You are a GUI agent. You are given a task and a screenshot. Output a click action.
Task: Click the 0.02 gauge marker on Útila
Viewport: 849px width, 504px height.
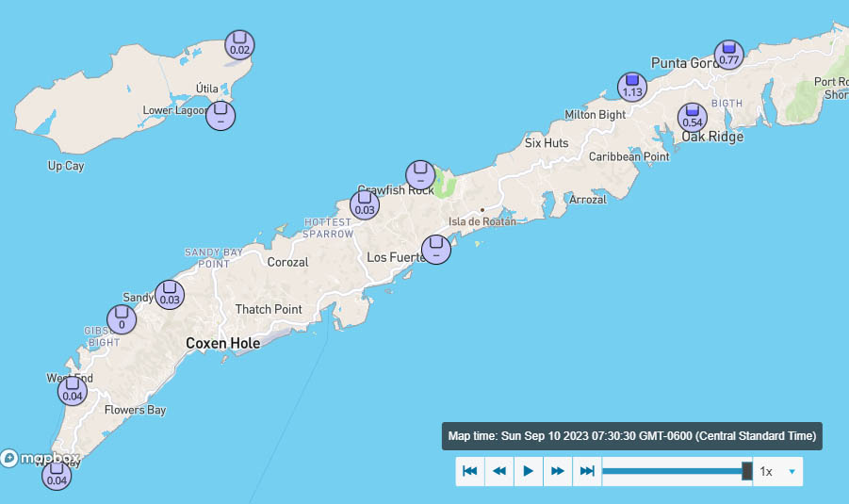pos(239,44)
